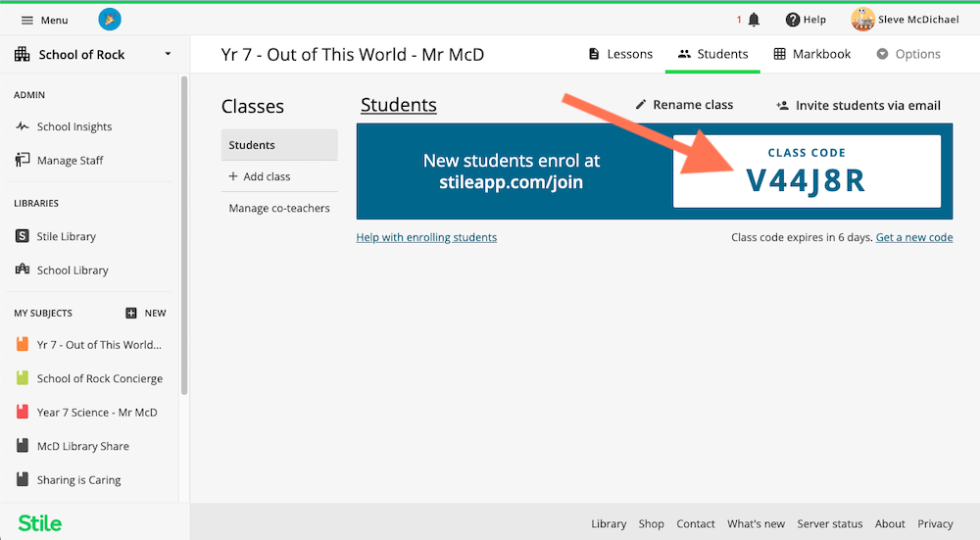Viewport: 980px width, 540px height.
Task: Click the Lessons document icon
Action: point(594,54)
